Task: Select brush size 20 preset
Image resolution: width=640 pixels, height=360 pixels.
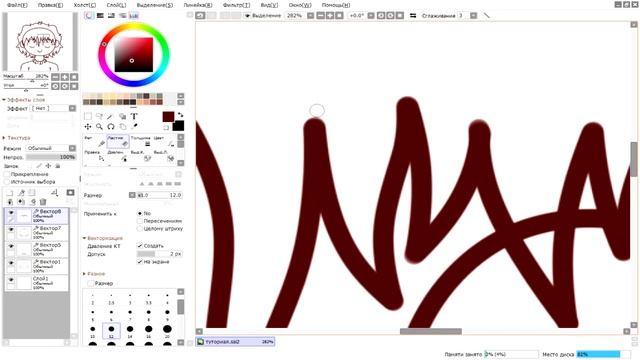Action: click(x=167, y=331)
